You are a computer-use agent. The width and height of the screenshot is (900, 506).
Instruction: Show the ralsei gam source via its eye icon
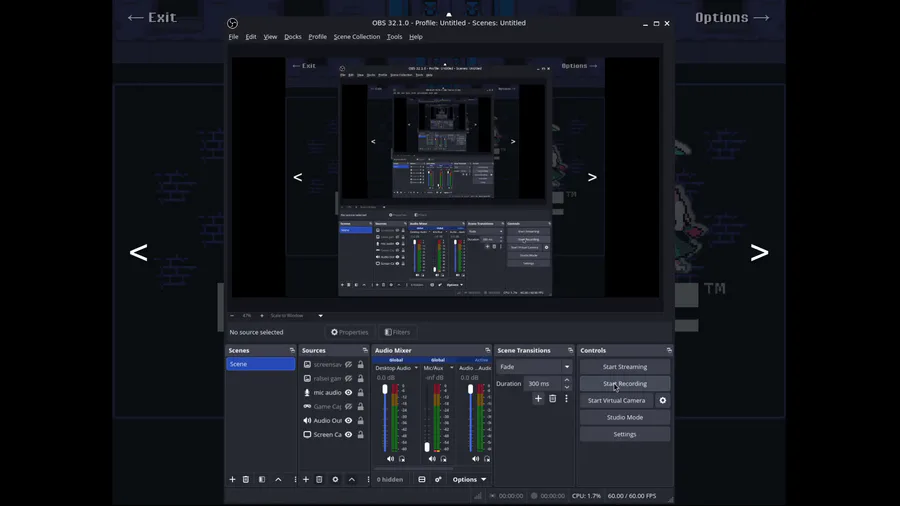[x=348, y=379]
